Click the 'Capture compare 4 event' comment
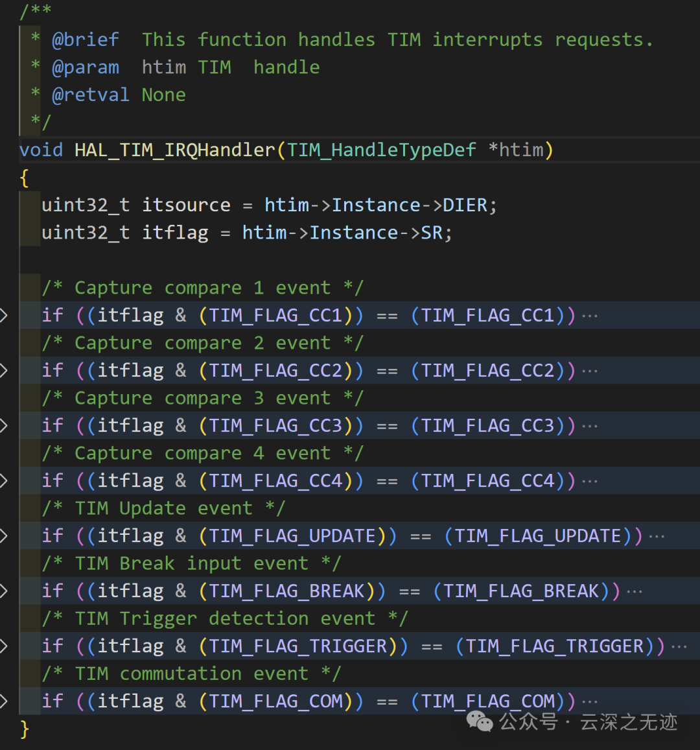Viewport: 700px width, 750px height. 203,454
